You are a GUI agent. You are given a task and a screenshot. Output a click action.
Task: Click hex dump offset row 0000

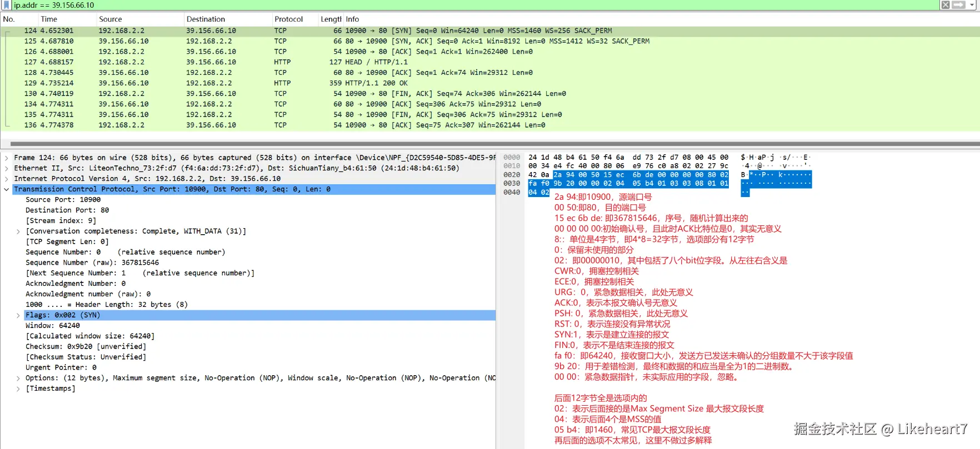[x=512, y=158]
